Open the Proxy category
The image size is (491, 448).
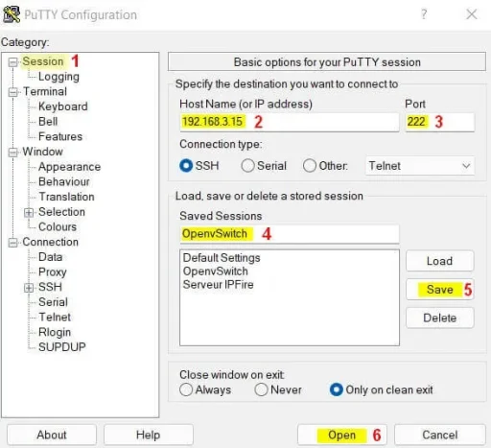point(53,271)
